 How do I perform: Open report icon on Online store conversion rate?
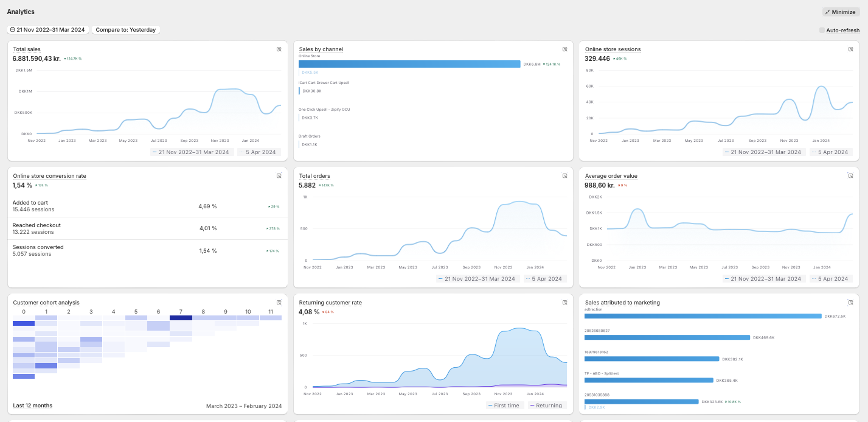pos(279,176)
